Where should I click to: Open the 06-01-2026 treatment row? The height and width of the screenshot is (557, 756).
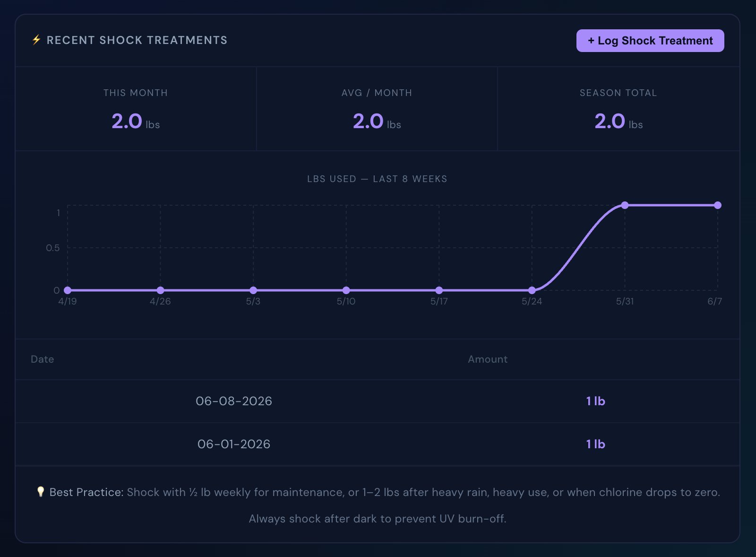tap(378, 444)
